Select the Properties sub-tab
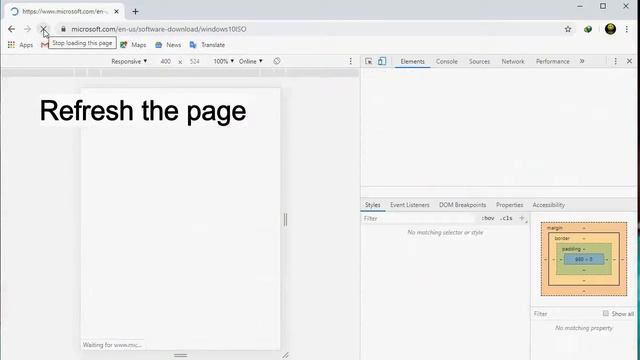 (509, 205)
